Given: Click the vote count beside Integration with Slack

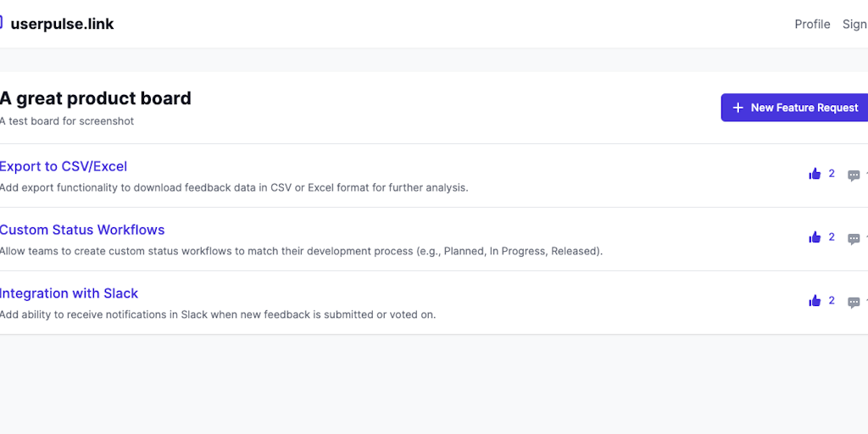Looking at the screenshot, I should click(832, 301).
